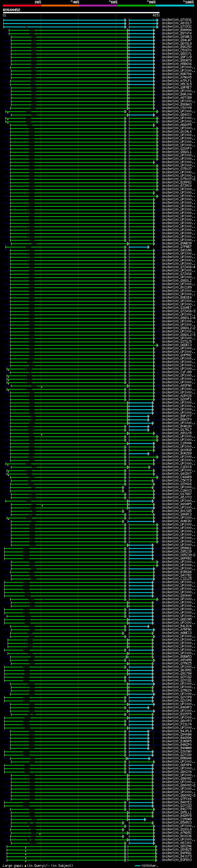
Task: Click label UniRef100_C5X6T0
Action: (x=177, y=50)
